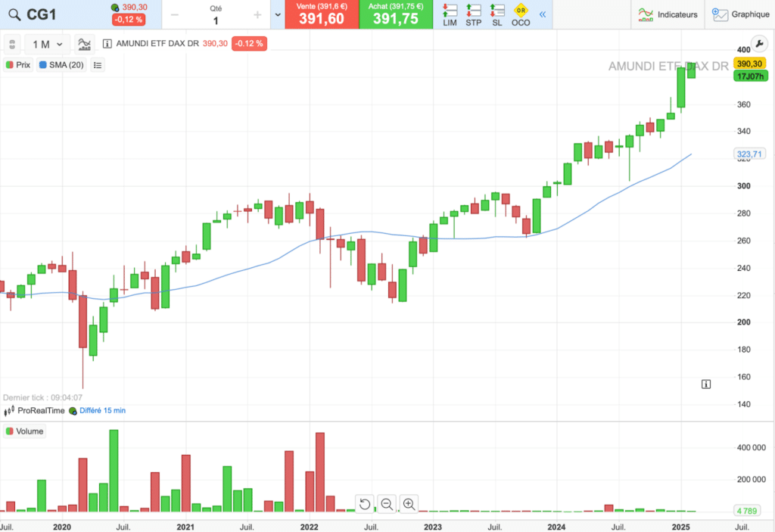The image size is (775, 532).
Task: Click the green Achat 391,75 buy button
Action: pos(396,14)
